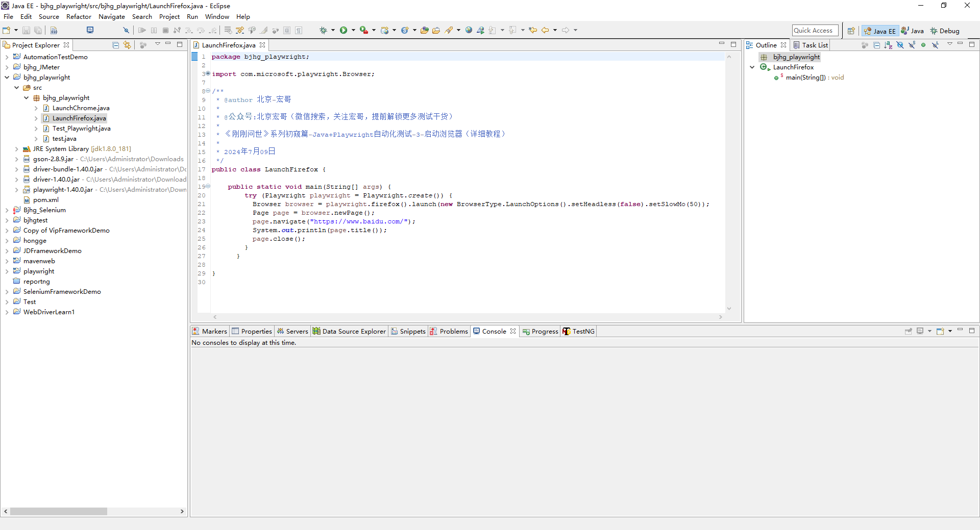Expand the LaunchChrome.java node

36,108
